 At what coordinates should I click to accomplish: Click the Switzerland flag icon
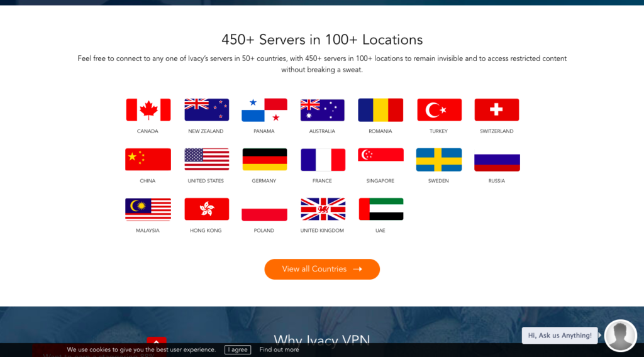click(497, 109)
